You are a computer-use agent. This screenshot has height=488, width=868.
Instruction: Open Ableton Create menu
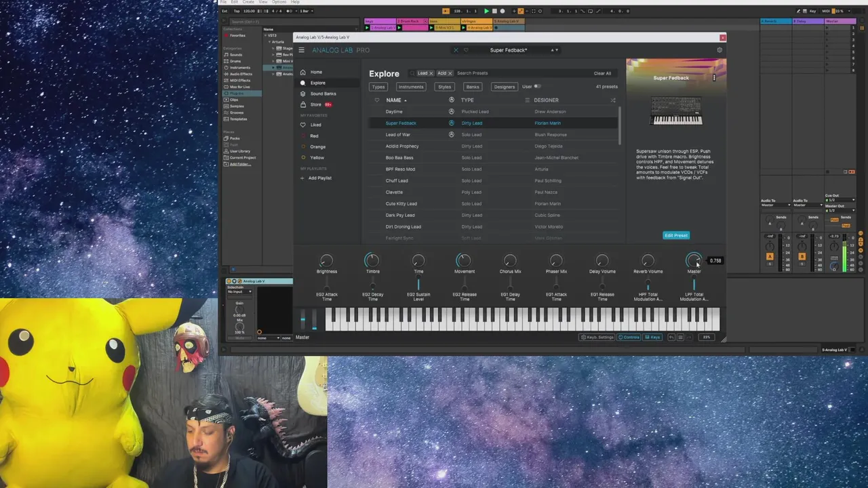[248, 2]
